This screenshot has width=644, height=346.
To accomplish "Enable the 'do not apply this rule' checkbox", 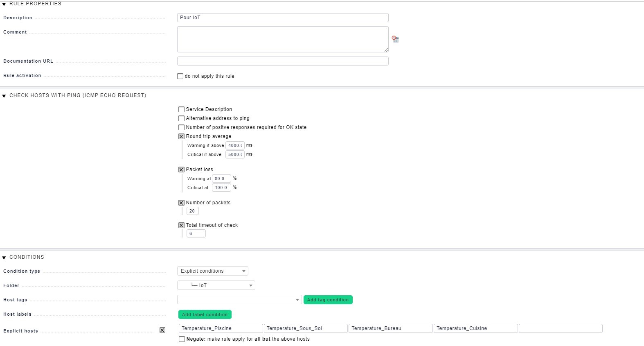I will (x=180, y=76).
